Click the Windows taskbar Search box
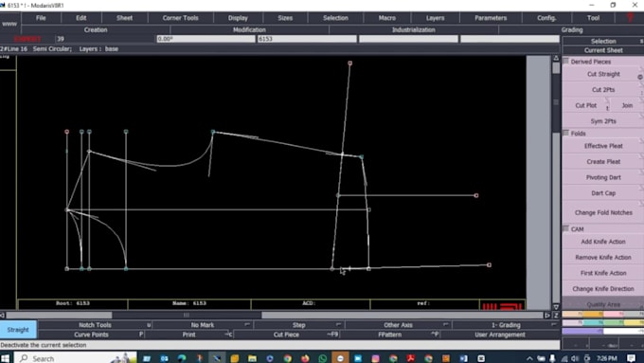Viewport: 644px width, 363px height. [76, 358]
